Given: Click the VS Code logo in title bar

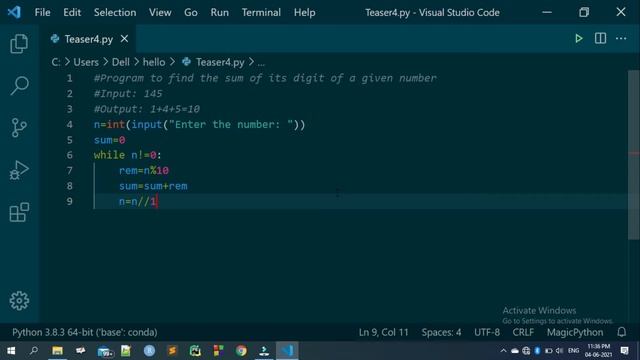Looking at the screenshot, I should click(x=14, y=12).
